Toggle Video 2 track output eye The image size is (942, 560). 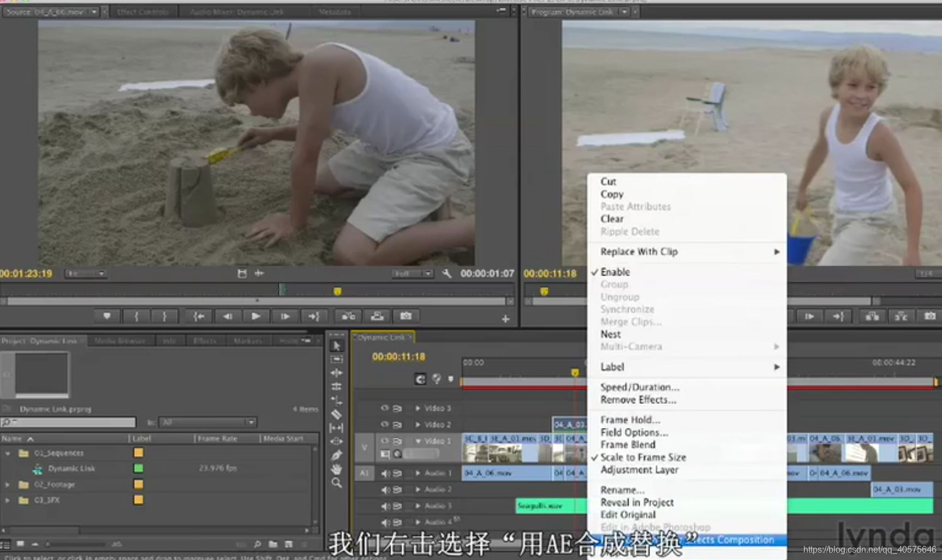385,424
